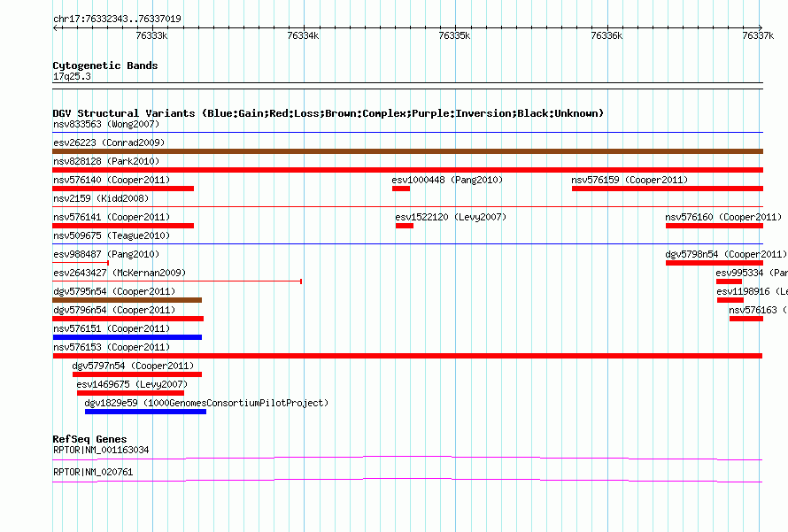Viewport: 788px width, 532px height.
Task: Select the 76334k ruler tick label
Action: tap(303, 35)
